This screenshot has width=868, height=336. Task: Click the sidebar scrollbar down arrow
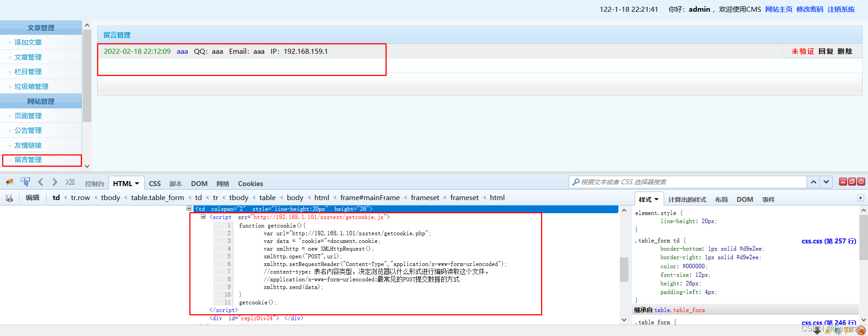[x=87, y=166]
